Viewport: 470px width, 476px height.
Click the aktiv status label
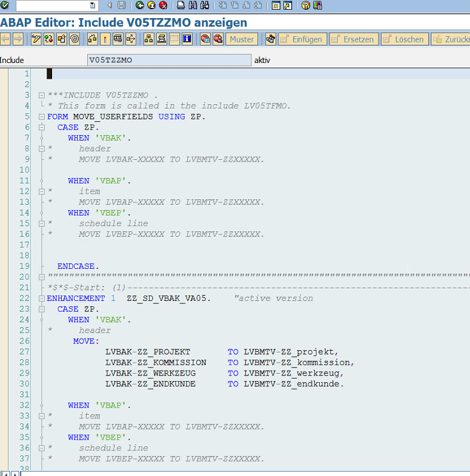click(262, 60)
